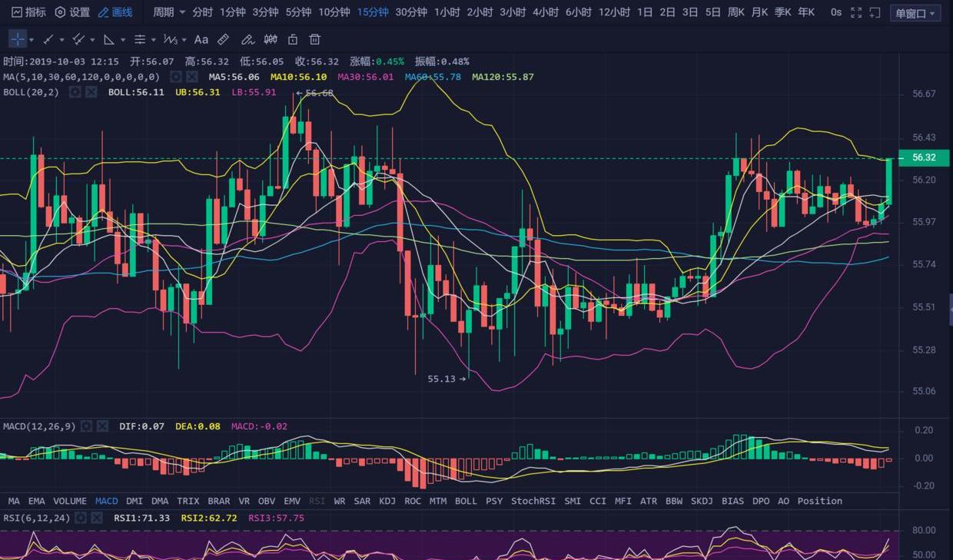Activate the ruler measure tool

[223, 39]
